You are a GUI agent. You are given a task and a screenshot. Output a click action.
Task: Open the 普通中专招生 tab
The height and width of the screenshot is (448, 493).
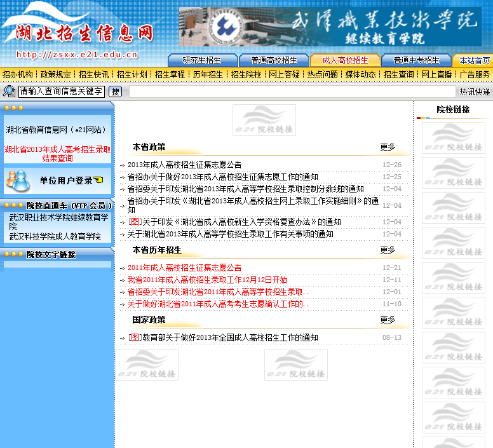[416, 60]
